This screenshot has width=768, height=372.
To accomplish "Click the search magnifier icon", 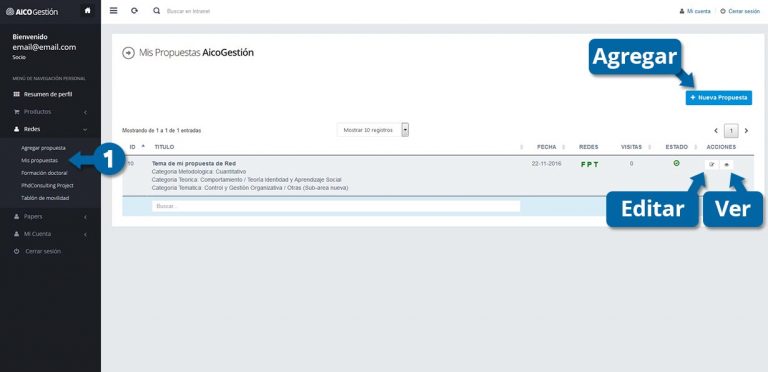I will coord(156,10).
